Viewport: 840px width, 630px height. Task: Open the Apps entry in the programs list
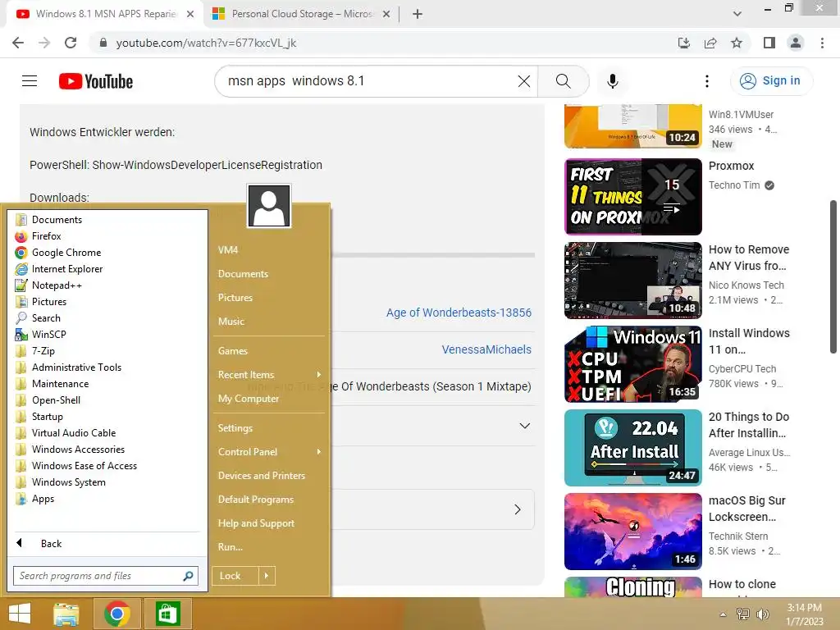[x=43, y=499]
